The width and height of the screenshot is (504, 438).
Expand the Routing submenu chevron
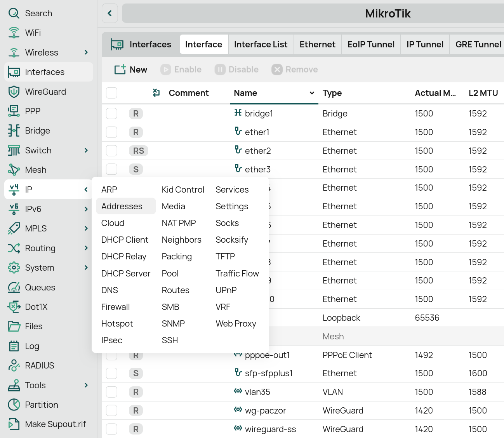[86, 248]
